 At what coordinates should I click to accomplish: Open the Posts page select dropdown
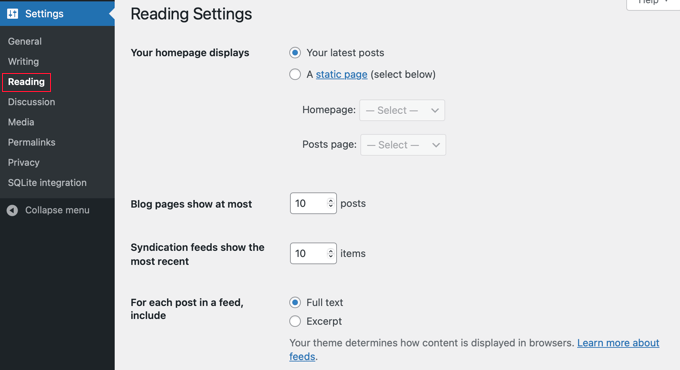[403, 145]
